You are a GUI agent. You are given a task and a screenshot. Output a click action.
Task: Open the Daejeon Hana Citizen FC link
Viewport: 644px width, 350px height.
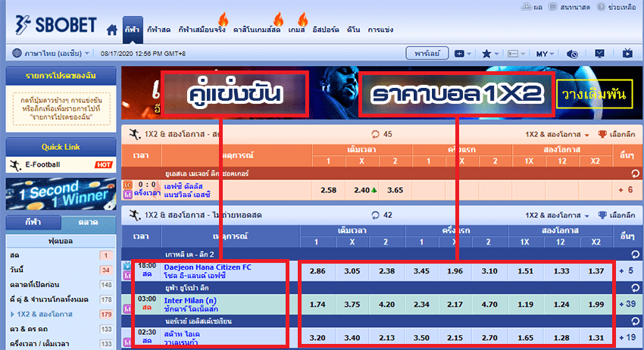pos(208,267)
